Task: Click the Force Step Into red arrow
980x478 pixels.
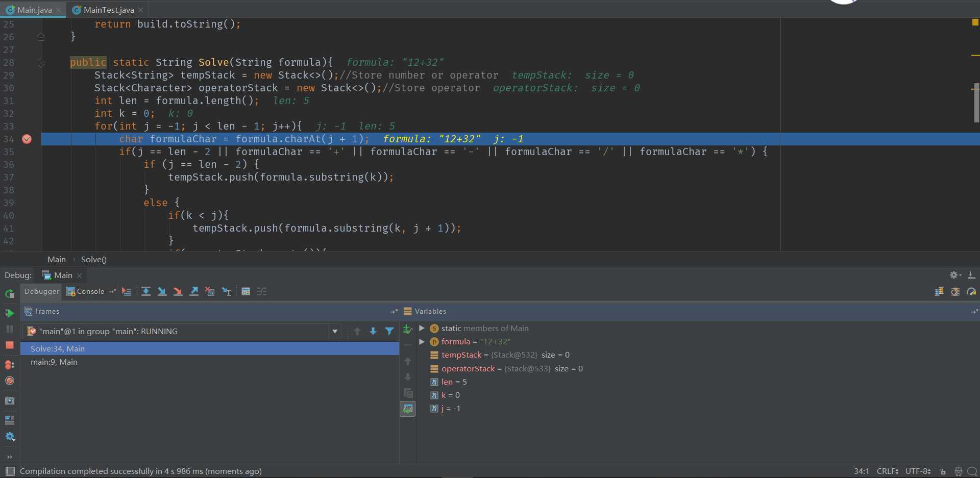Action: click(178, 291)
